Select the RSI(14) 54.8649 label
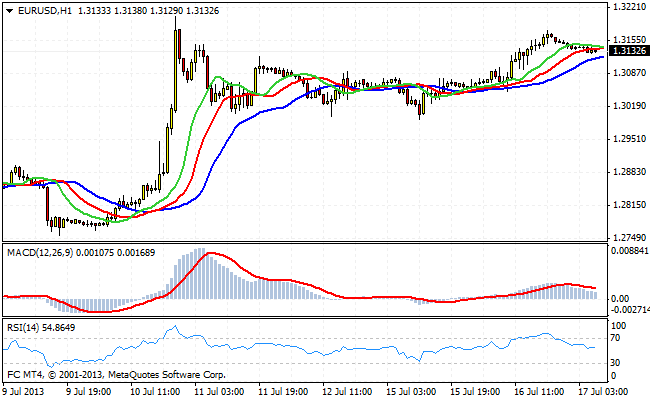This screenshot has height=400, width=650. (41, 328)
